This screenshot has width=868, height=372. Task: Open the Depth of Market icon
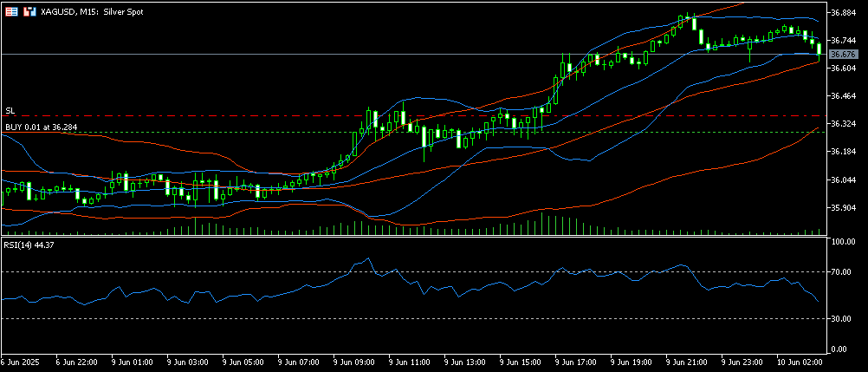click(11, 11)
